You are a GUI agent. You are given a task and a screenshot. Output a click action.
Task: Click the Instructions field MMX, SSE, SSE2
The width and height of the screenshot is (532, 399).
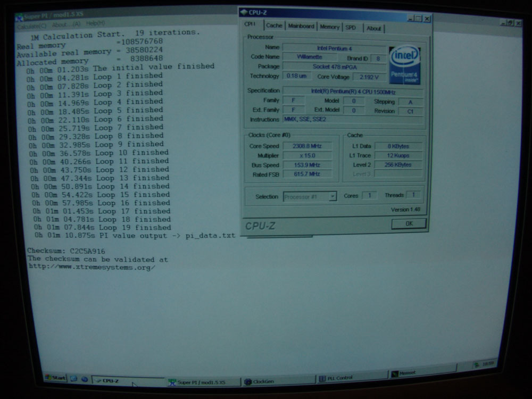[353, 119]
